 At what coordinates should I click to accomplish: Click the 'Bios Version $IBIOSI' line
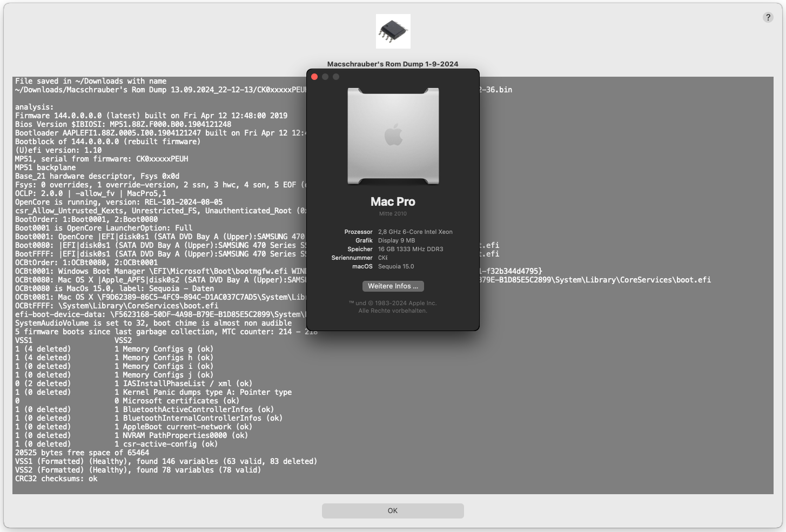pos(123,124)
